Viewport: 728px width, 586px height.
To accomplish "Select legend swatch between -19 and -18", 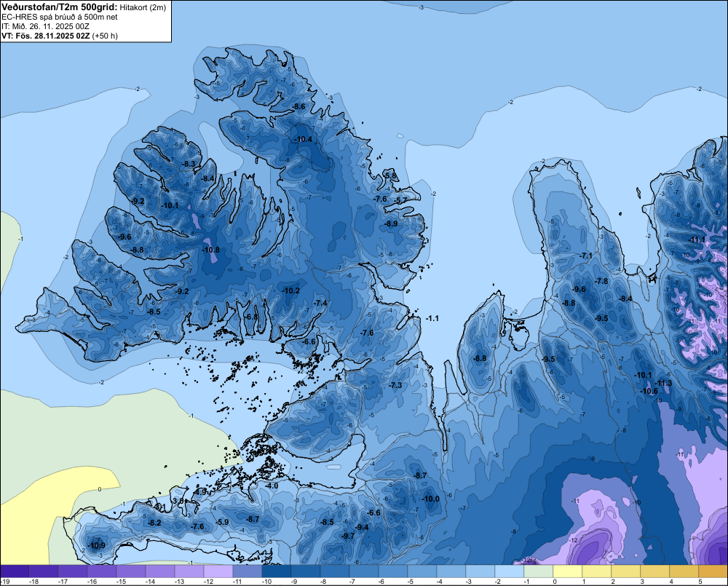I will coord(15,571).
